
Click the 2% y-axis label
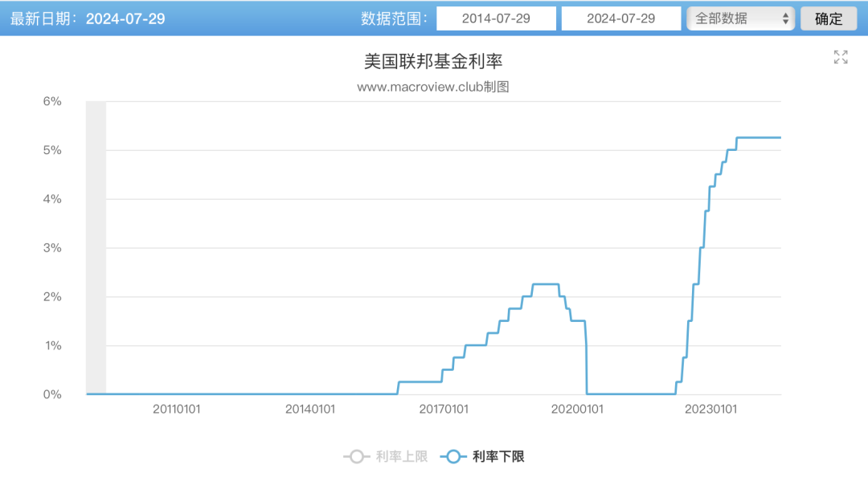point(52,297)
